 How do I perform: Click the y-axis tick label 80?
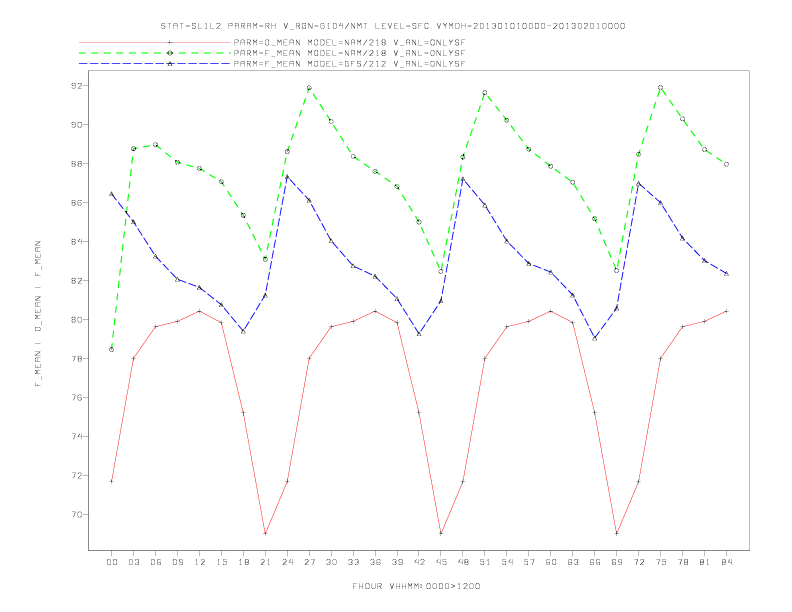point(76,320)
